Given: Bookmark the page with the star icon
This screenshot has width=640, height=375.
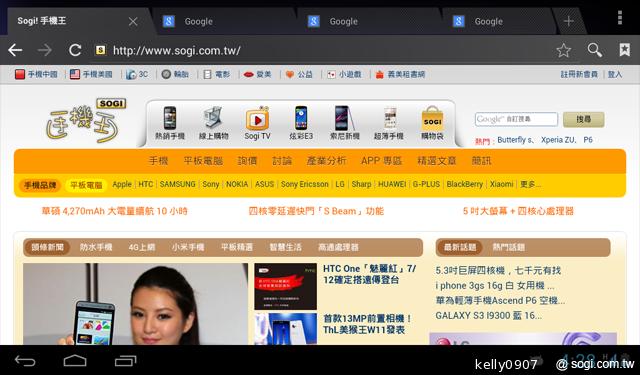Looking at the screenshot, I should (563, 50).
